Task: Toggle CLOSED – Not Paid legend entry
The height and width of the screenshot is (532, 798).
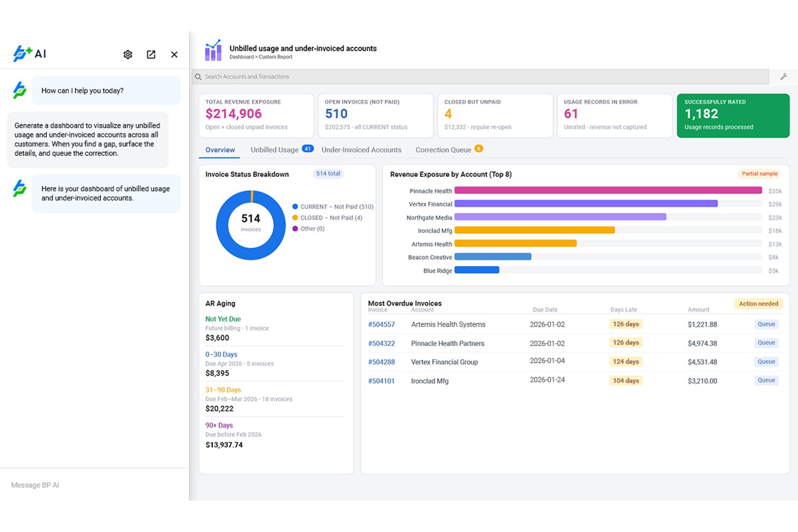Action: click(327, 218)
